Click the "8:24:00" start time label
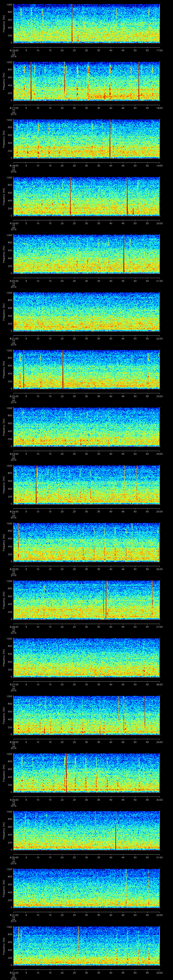 (x=14, y=512)
